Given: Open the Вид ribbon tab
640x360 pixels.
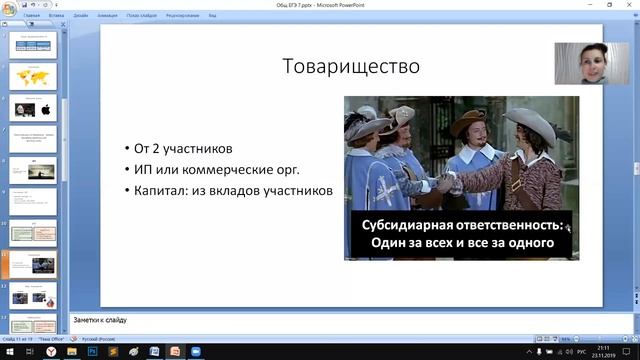Looking at the screenshot, I should coord(212,16).
